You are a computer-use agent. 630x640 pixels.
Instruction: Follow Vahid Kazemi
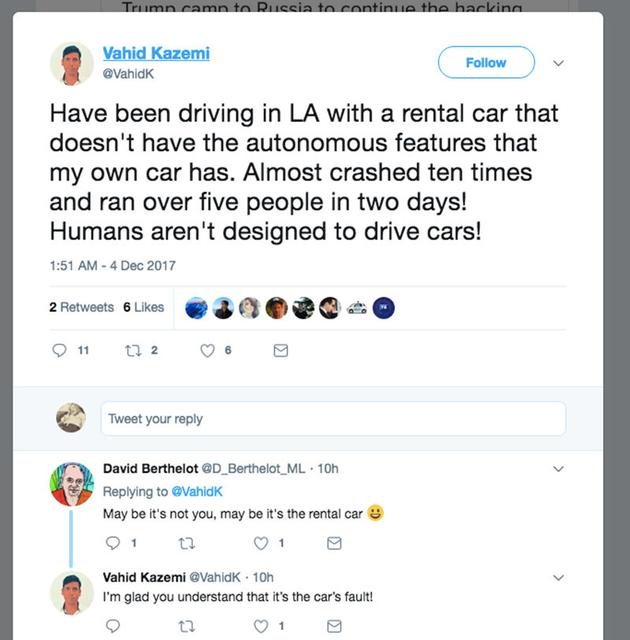pos(485,63)
